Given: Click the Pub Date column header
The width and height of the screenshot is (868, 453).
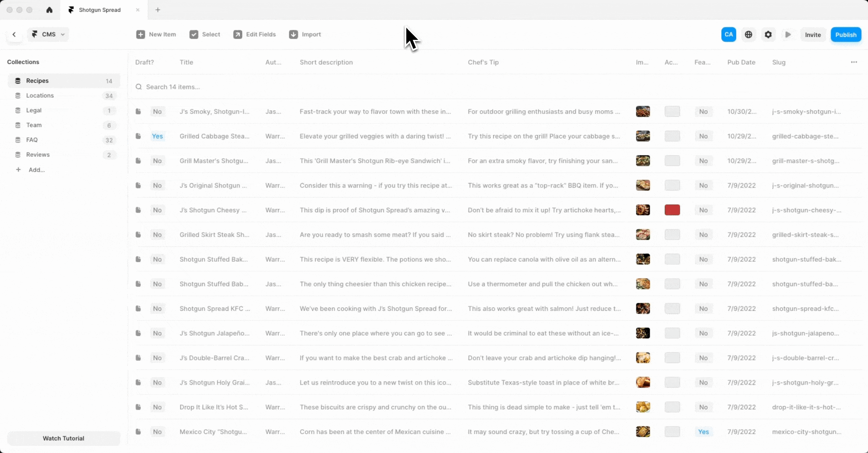Looking at the screenshot, I should pyautogui.click(x=741, y=62).
